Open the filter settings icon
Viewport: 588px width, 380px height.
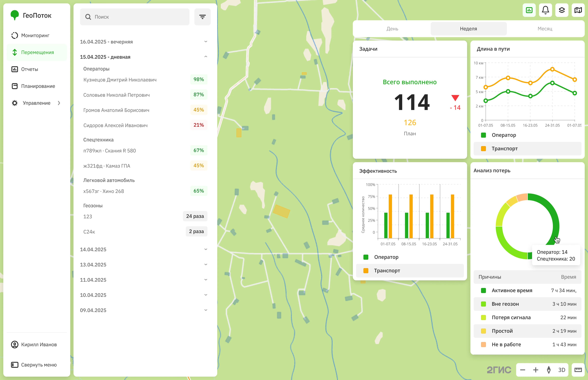click(202, 17)
